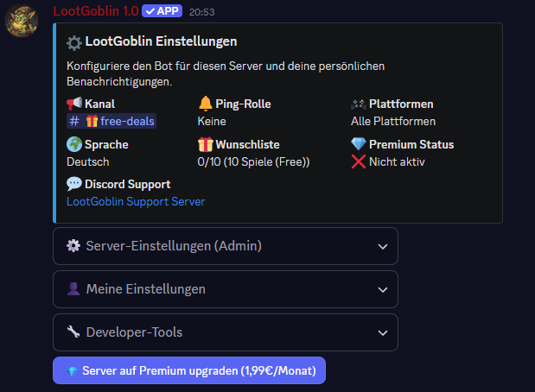The image size is (535, 392).
Task: Expand the Server-Einstellungen (Admin) dropdown
Action: [225, 246]
